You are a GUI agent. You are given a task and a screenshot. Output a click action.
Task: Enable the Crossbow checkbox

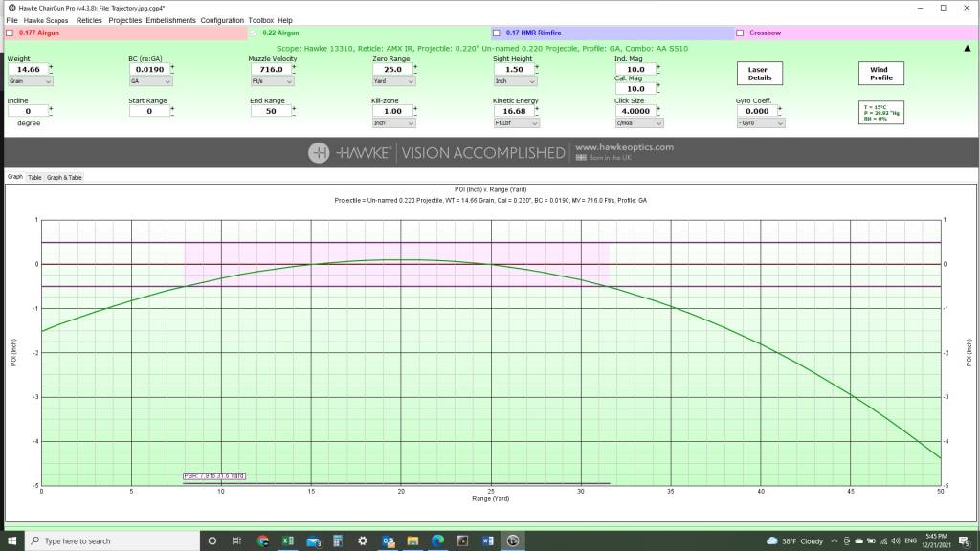[x=740, y=33]
